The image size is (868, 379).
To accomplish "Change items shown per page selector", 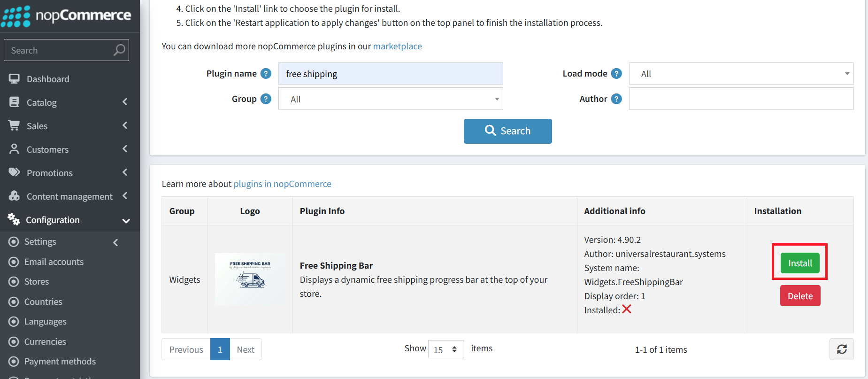I will (446, 349).
